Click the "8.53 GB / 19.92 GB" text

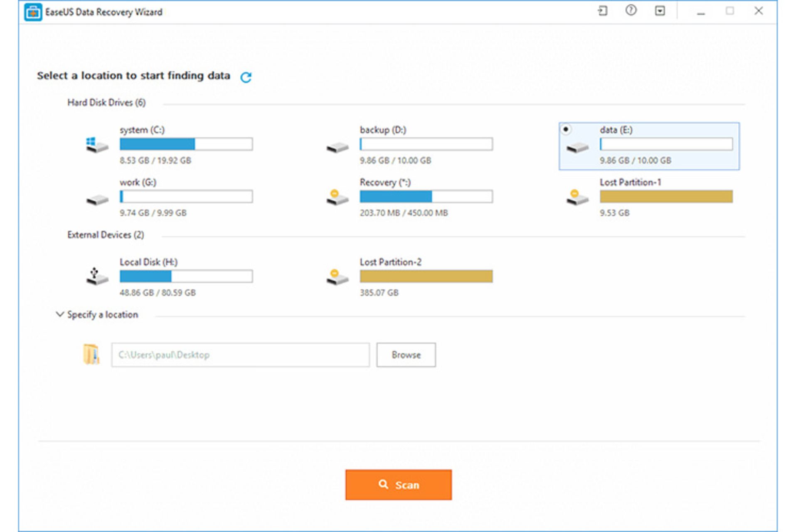pyautogui.click(x=155, y=160)
